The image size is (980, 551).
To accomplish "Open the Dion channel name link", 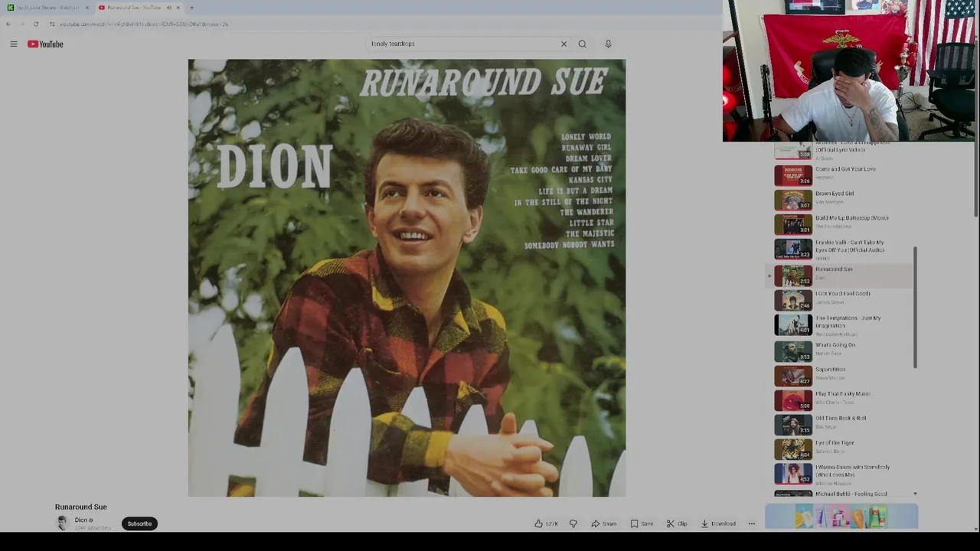I will (80, 520).
